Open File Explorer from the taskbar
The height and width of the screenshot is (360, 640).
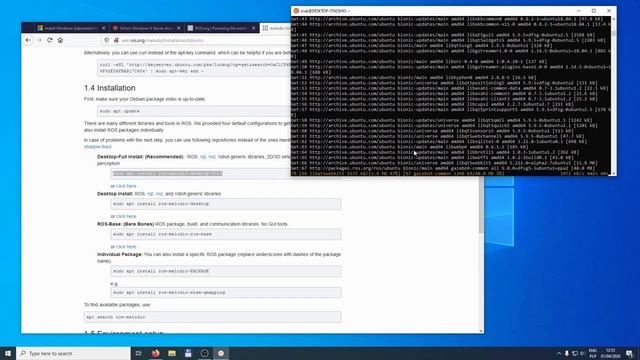(x=172, y=353)
